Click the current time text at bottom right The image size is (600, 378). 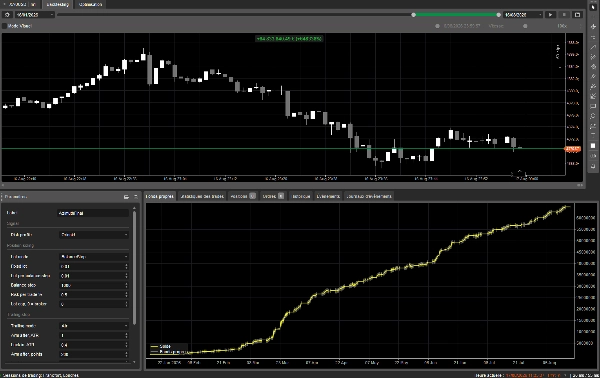point(517,375)
